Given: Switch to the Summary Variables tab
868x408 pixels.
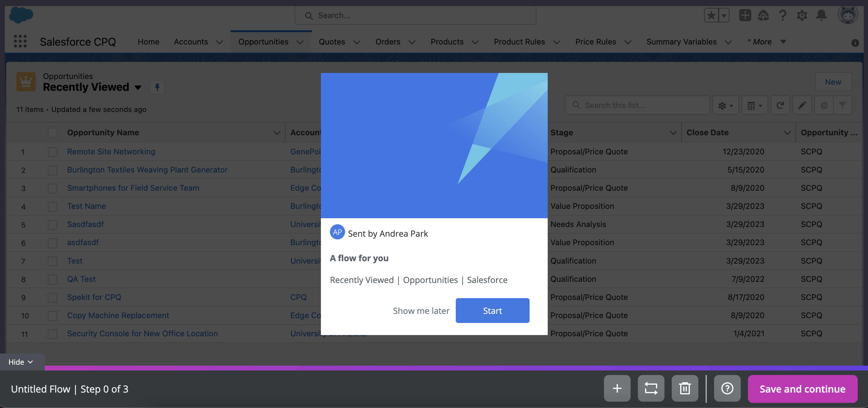Looking at the screenshot, I should point(681,42).
